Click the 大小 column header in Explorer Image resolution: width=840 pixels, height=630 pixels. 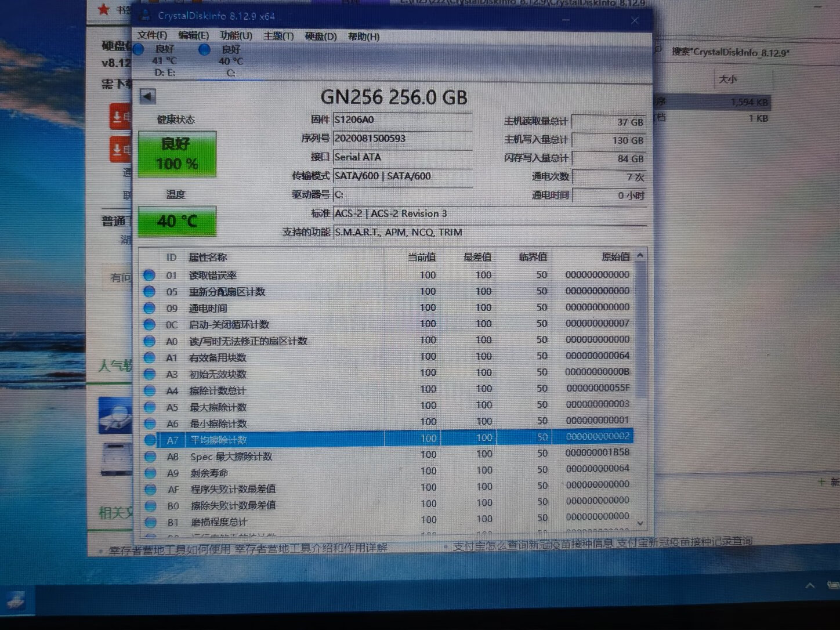[728, 79]
